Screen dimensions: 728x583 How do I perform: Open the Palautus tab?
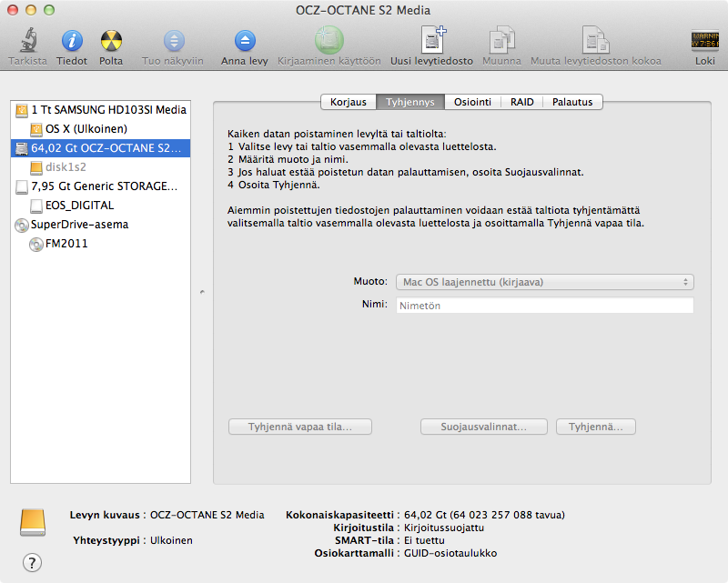coord(572,102)
